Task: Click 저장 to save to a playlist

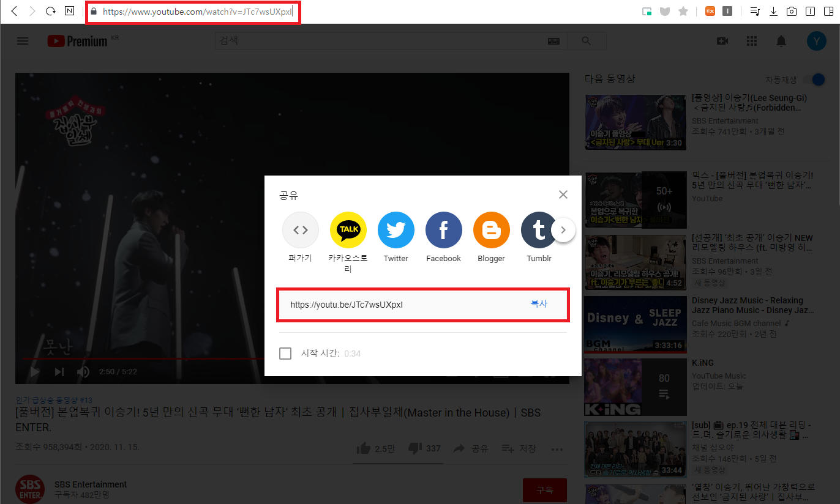Action: pyautogui.click(x=518, y=448)
